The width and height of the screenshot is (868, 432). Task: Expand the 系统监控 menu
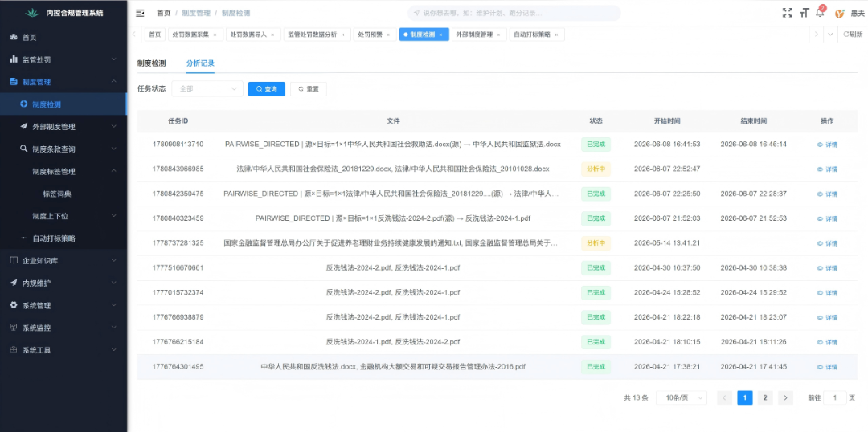[x=63, y=328]
